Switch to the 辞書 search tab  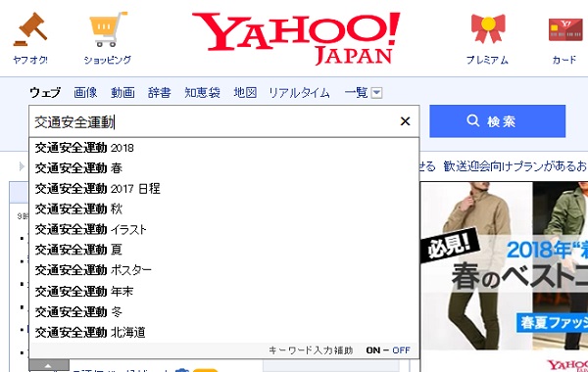pos(160,93)
